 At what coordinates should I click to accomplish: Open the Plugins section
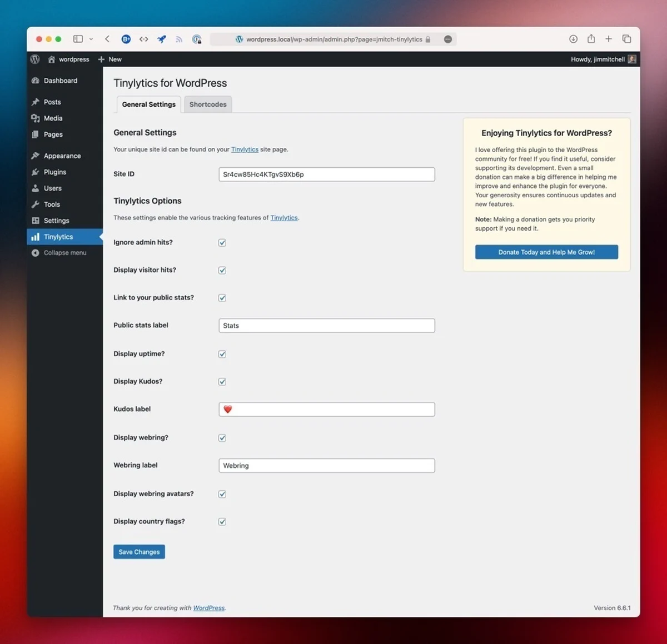click(54, 172)
